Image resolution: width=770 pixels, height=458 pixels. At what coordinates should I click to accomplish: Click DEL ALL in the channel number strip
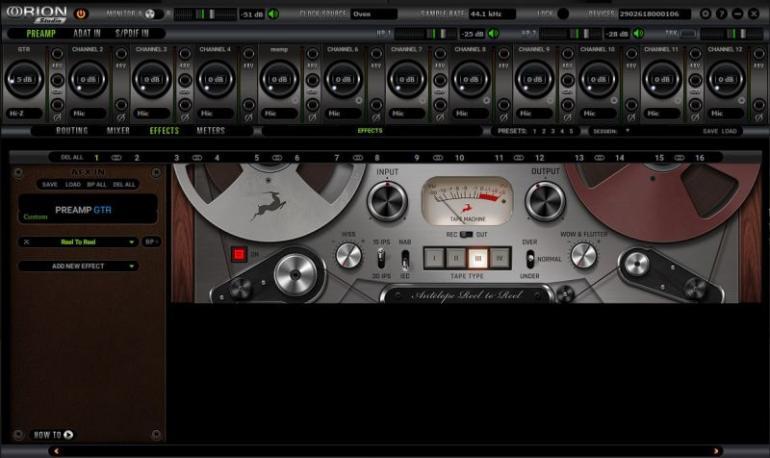(72, 158)
